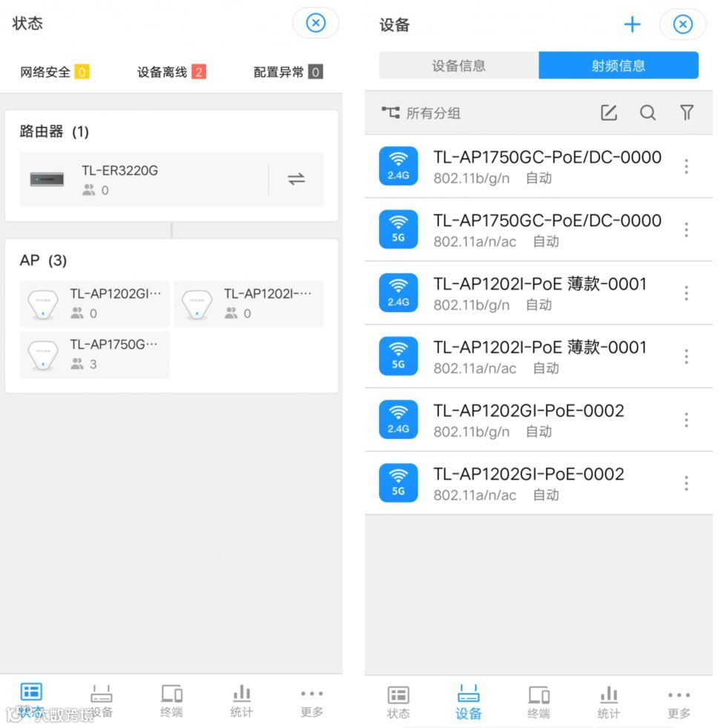
Task: Tap the filter funnel icon
Action: pos(686,113)
